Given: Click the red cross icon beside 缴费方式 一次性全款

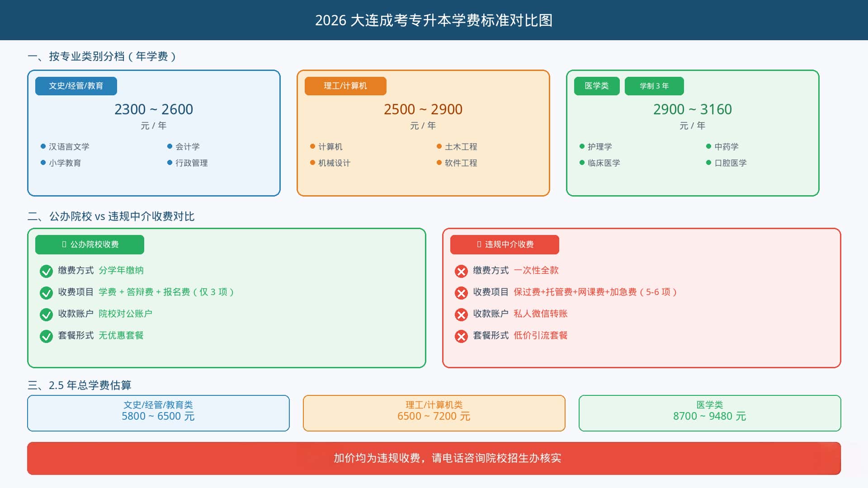Looking at the screenshot, I should coord(461,271).
